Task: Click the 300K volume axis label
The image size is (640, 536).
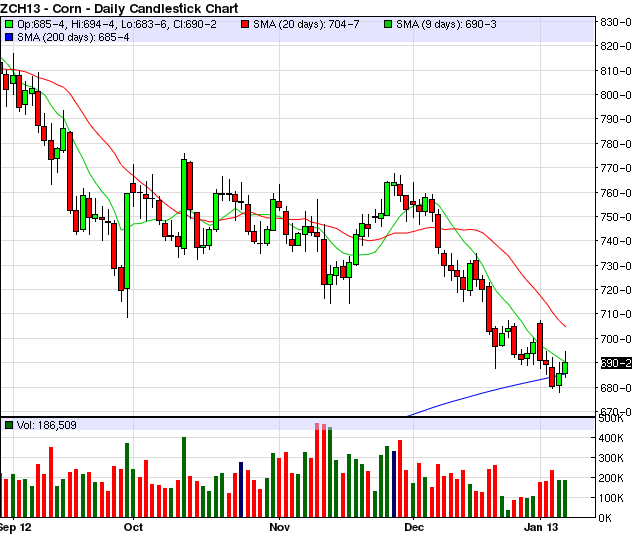Action: (x=611, y=458)
